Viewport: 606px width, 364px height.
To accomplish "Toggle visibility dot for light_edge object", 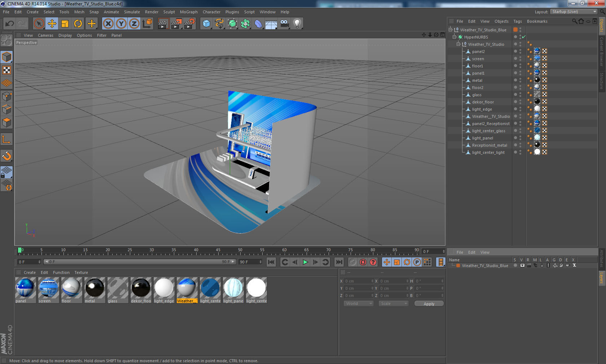I will pyautogui.click(x=520, y=109).
